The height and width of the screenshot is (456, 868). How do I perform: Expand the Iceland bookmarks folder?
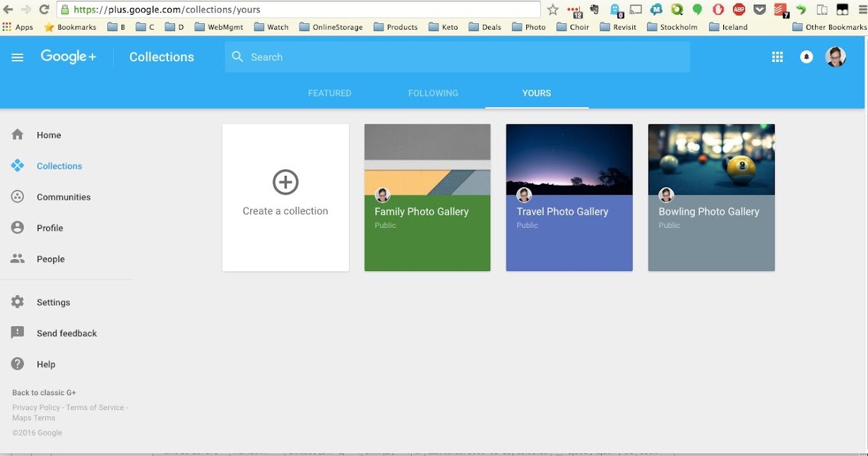(x=728, y=27)
